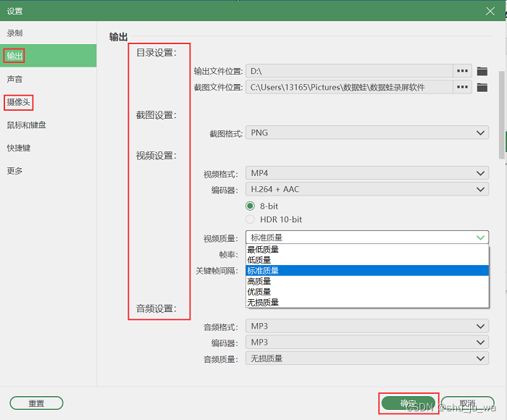Select highlighted 标准质量 list option

click(367, 271)
